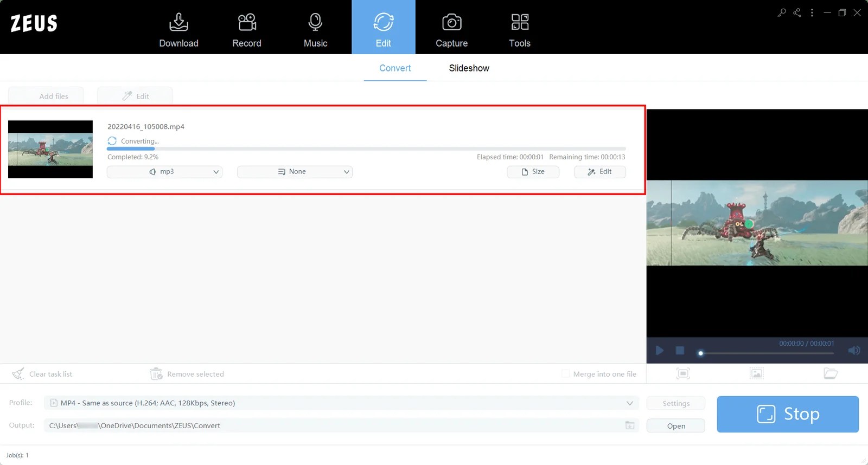Click the Add files button
Screen dimensions: 868x465
coord(46,96)
